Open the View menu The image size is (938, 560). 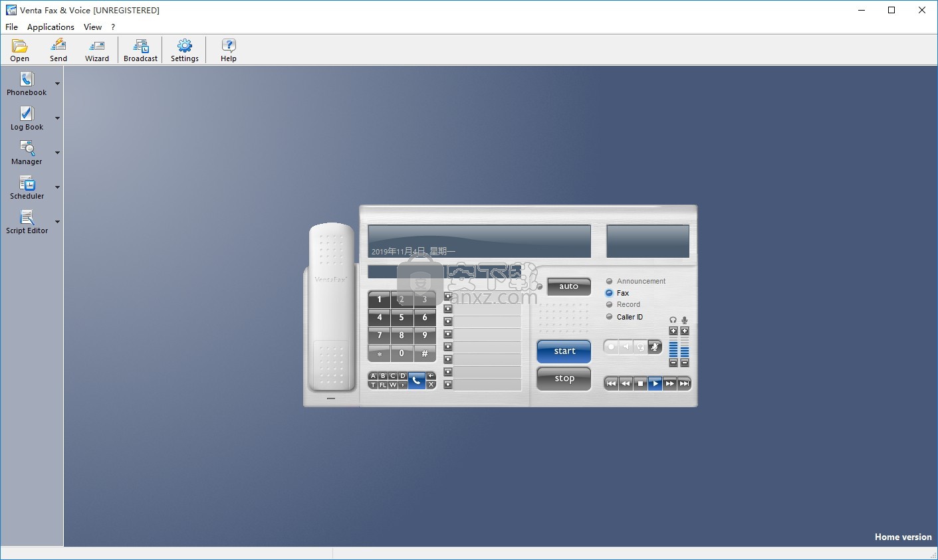point(92,27)
